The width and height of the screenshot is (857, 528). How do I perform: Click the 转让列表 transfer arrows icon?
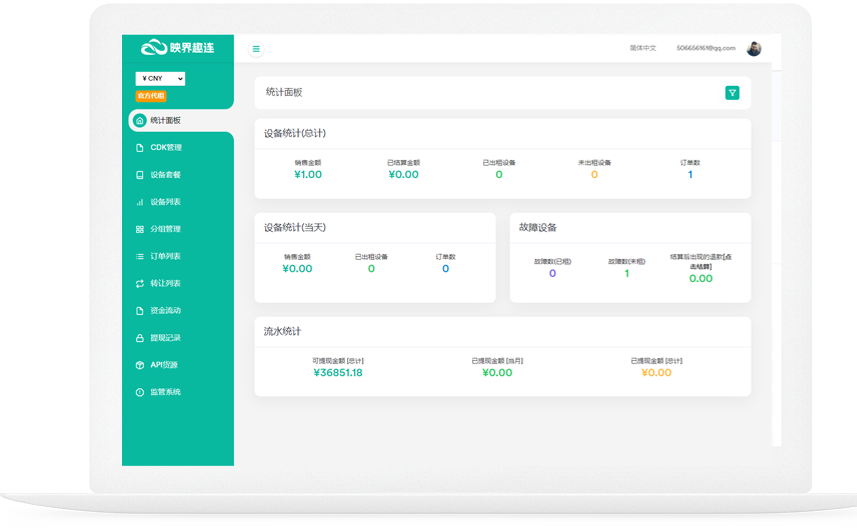(x=140, y=284)
